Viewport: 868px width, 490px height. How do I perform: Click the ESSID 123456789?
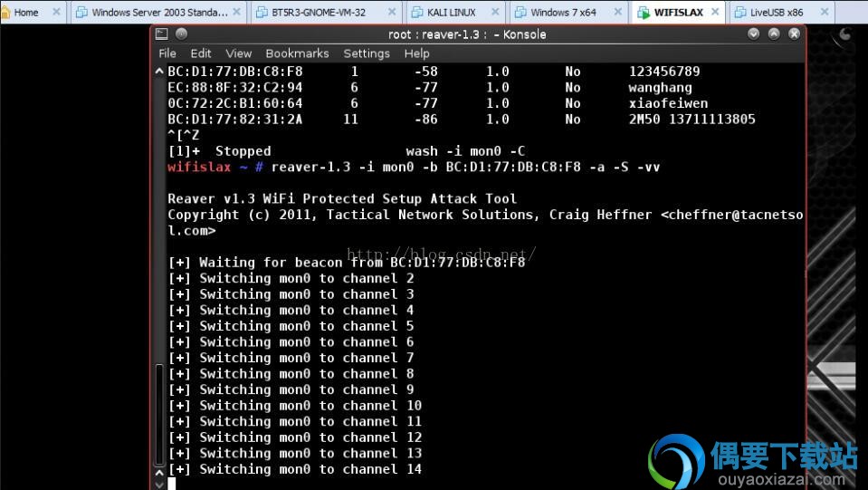coord(664,72)
